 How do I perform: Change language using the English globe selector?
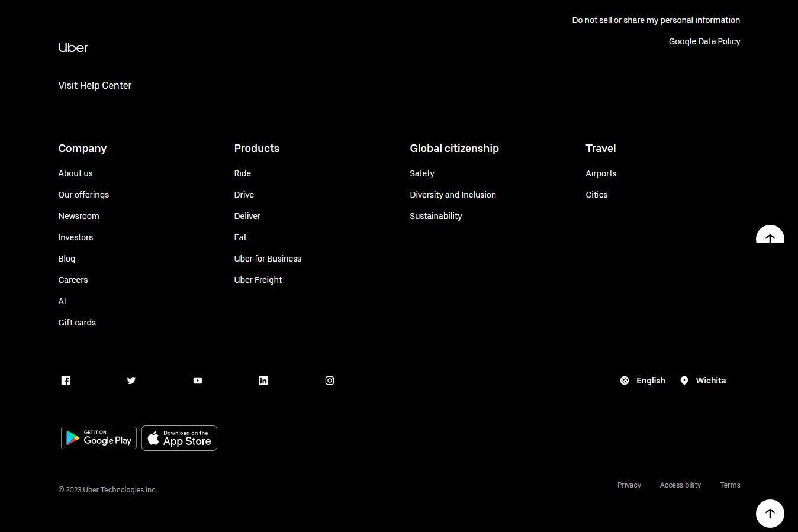point(642,381)
